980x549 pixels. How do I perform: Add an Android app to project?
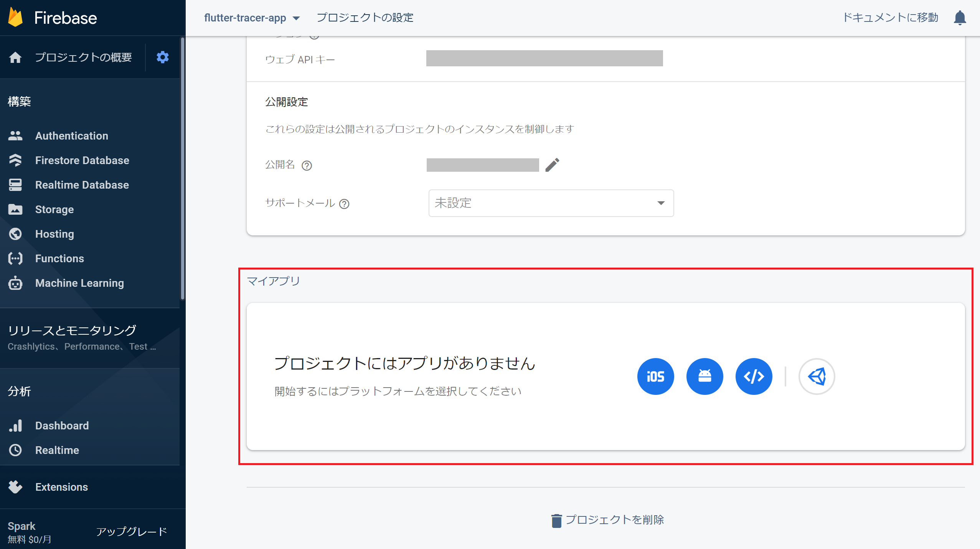tap(704, 376)
